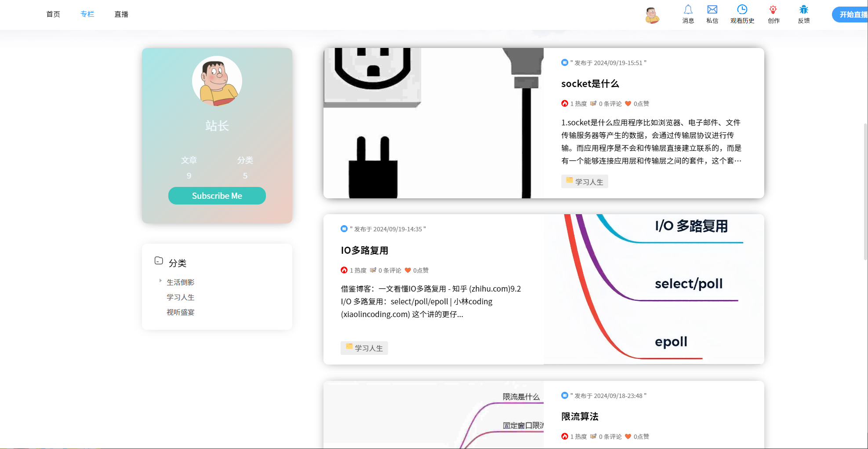
Task: Click folder icon in socket post 学习人生 tag
Action: [570, 180]
